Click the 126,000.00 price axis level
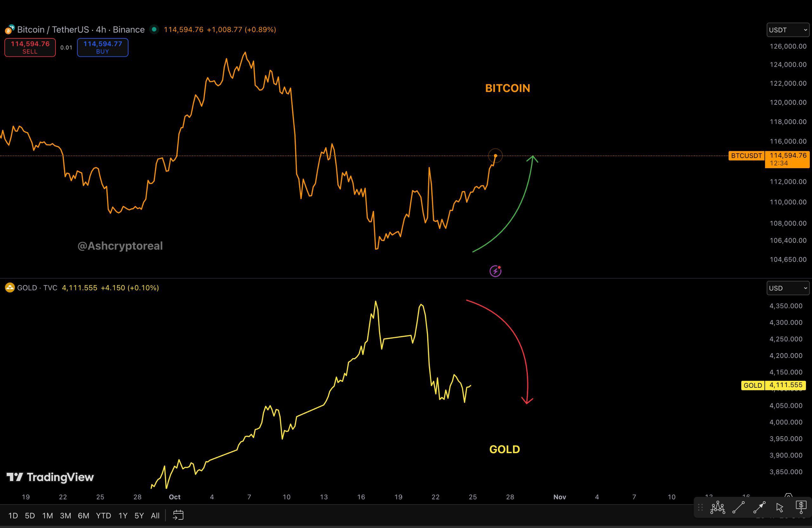 pyautogui.click(x=788, y=46)
